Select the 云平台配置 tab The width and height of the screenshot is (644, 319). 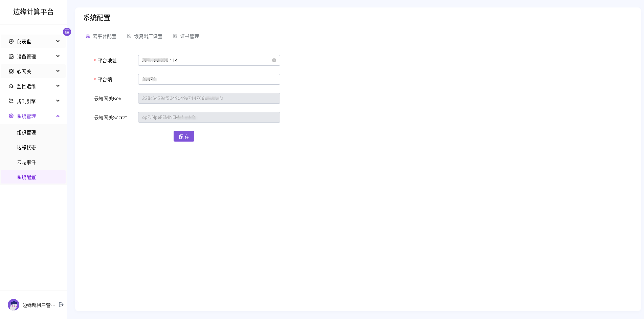click(x=101, y=36)
